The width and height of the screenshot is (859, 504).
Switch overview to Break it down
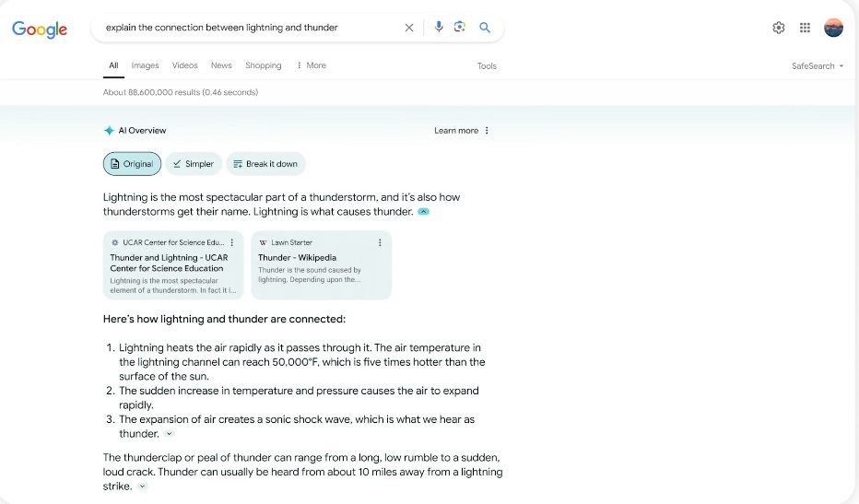[265, 164]
